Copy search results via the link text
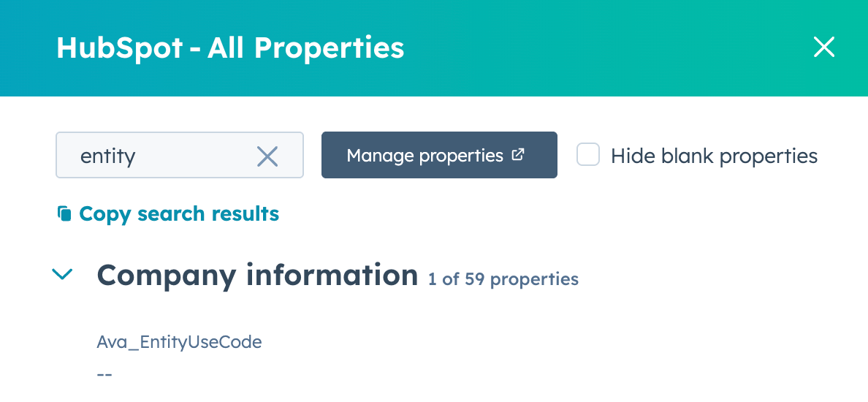This screenshot has height=402, width=868. point(178,214)
